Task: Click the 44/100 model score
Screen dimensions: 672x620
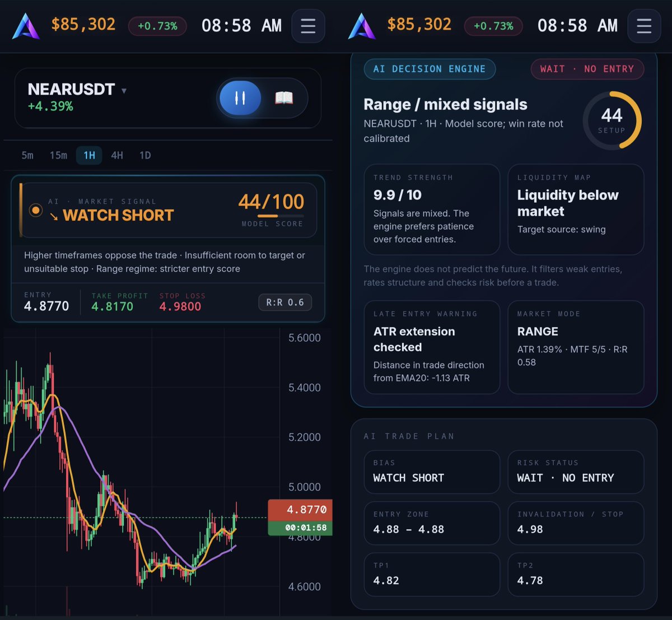Action: click(271, 202)
